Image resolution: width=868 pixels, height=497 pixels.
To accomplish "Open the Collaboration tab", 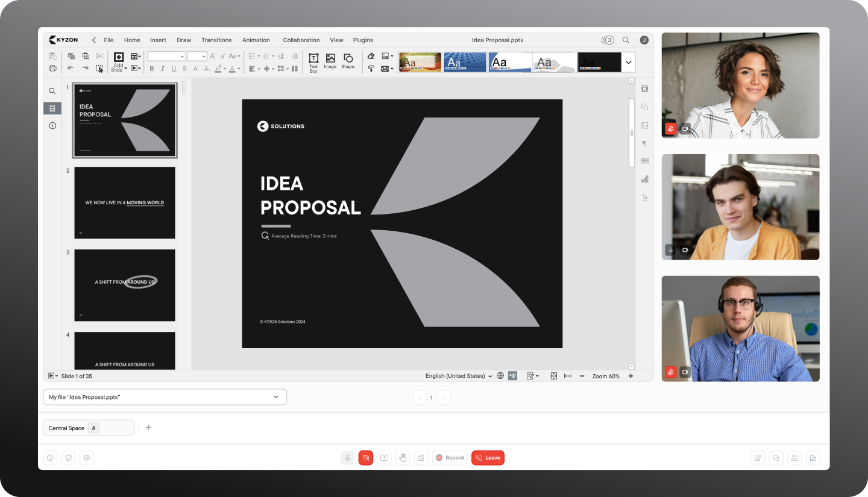I will coord(301,40).
